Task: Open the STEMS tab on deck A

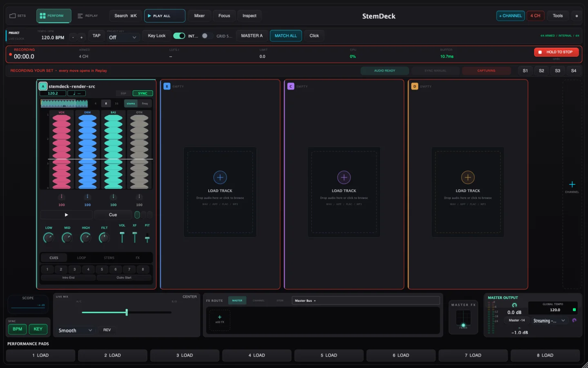Action: coord(109,258)
